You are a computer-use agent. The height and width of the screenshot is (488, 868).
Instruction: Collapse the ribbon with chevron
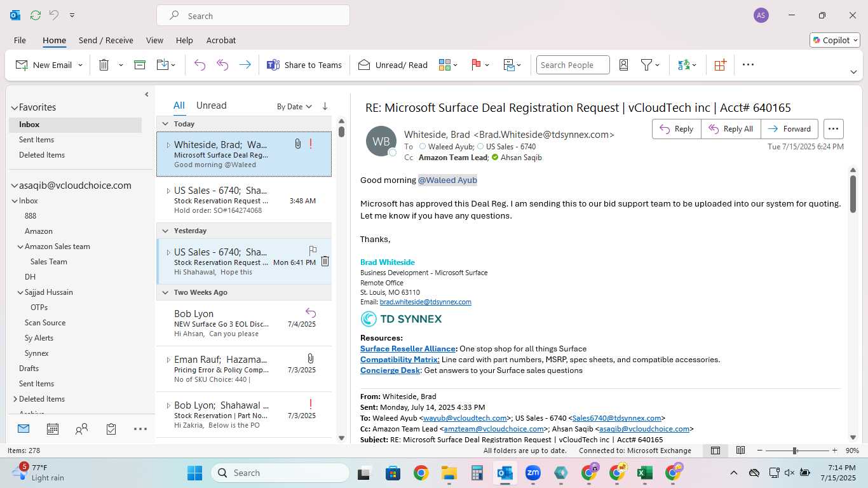854,72
